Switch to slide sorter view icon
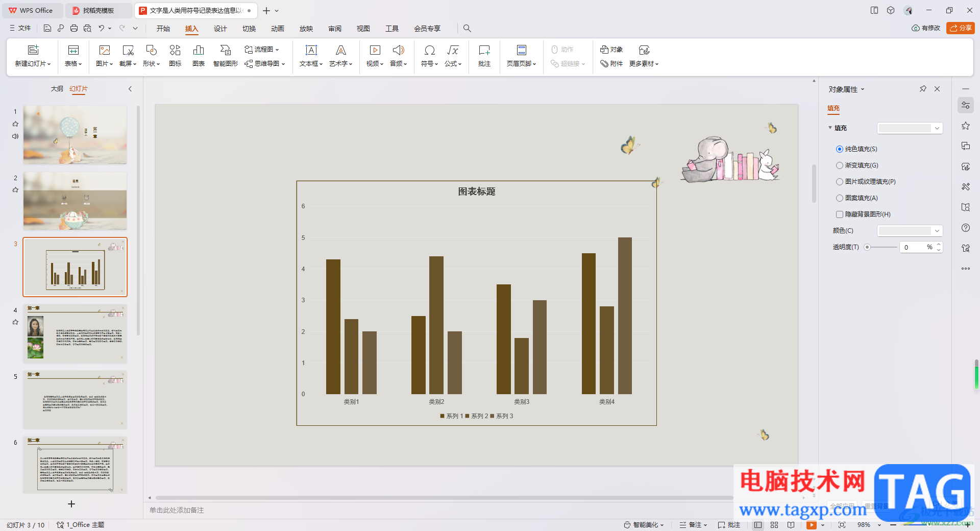 click(774, 525)
